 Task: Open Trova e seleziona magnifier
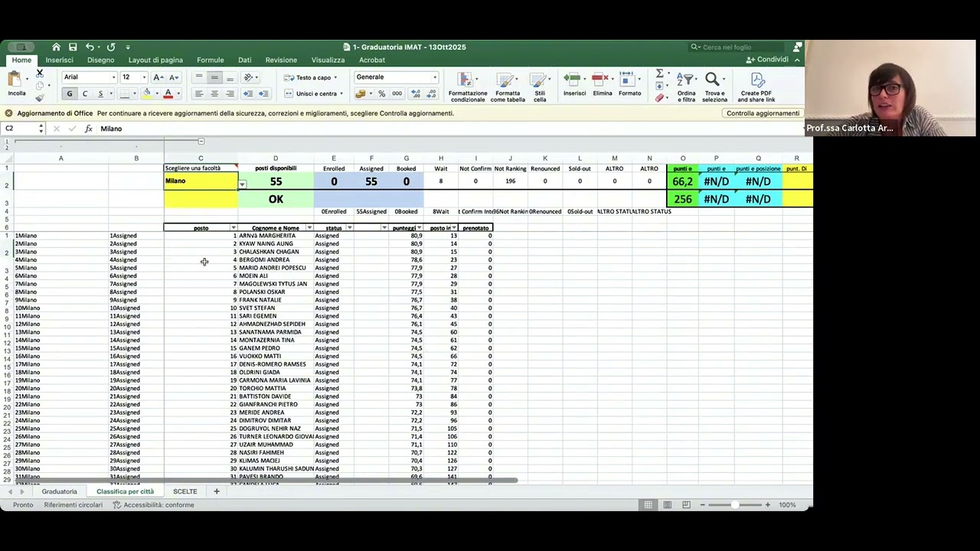point(714,87)
